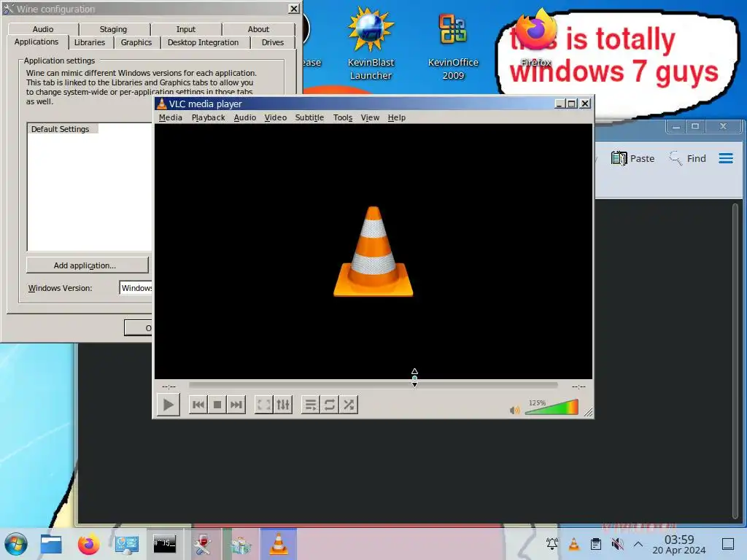Switch to Wine About tab

[x=258, y=29]
